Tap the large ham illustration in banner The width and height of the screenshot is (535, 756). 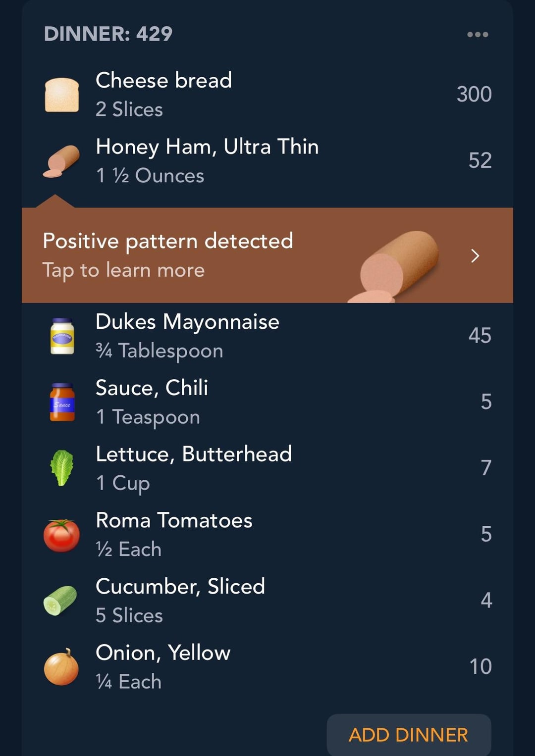pos(394,266)
